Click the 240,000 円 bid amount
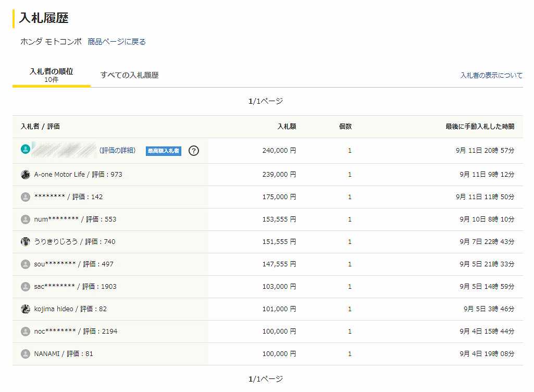Viewport: 534px width, 392px height. click(x=279, y=151)
